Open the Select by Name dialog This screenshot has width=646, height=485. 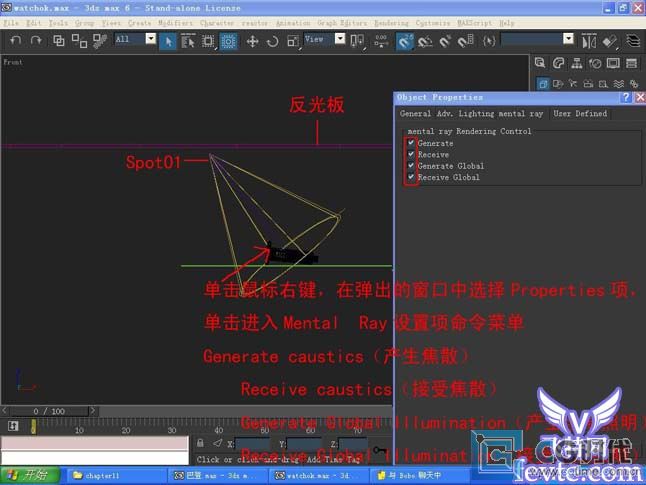(x=188, y=41)
